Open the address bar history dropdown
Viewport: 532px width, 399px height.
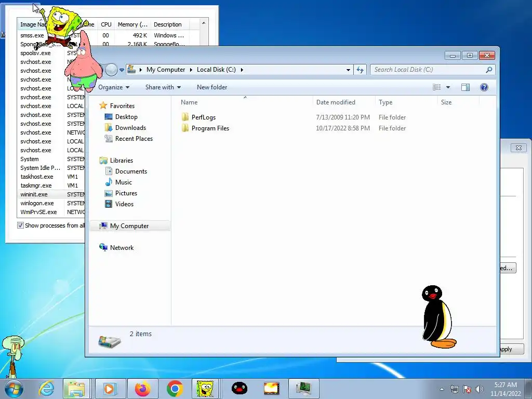coord(348,70)
